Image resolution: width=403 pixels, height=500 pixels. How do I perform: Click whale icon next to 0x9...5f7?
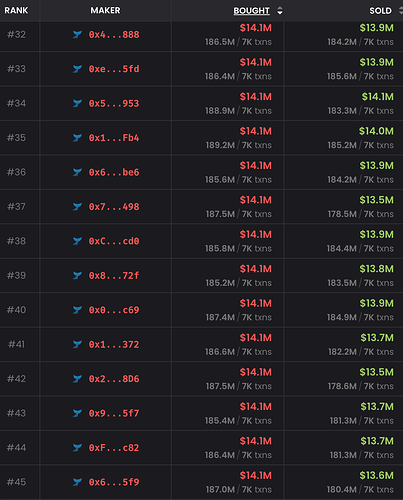(77, 413)
